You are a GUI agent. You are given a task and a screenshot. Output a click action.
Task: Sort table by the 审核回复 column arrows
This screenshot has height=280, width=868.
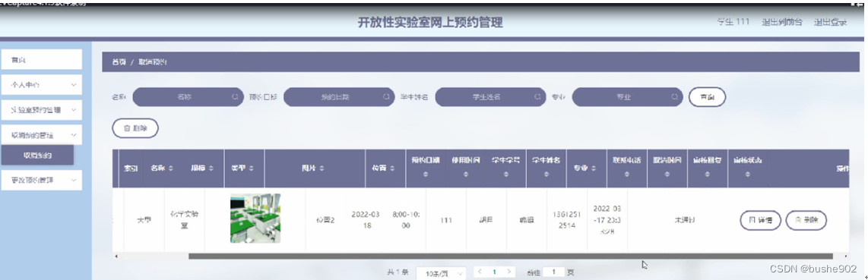click(x=708, y=175)
